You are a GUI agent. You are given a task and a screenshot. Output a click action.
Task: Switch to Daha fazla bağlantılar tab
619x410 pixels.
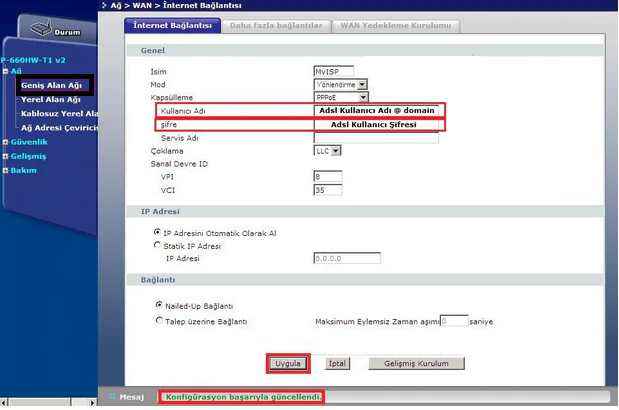click(276, 26)
